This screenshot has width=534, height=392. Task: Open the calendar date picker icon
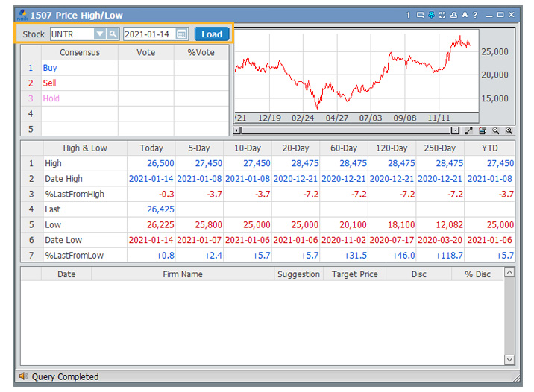point(181,34)
